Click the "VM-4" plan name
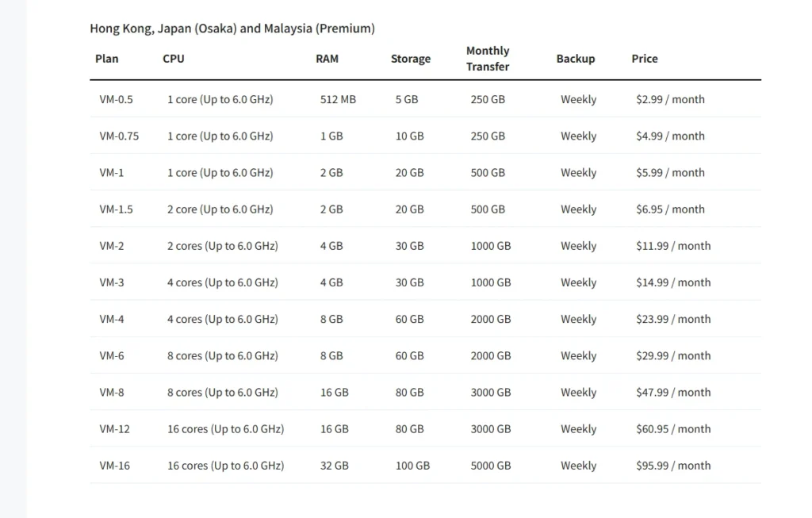This screenshot has height=518, width=812. (x=112, y=319)
